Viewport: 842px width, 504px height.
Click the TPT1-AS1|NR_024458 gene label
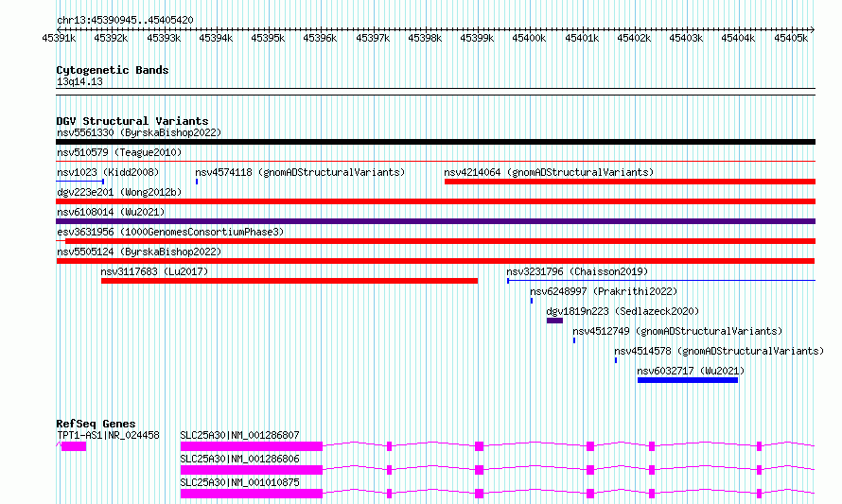[x=109, y=435]
